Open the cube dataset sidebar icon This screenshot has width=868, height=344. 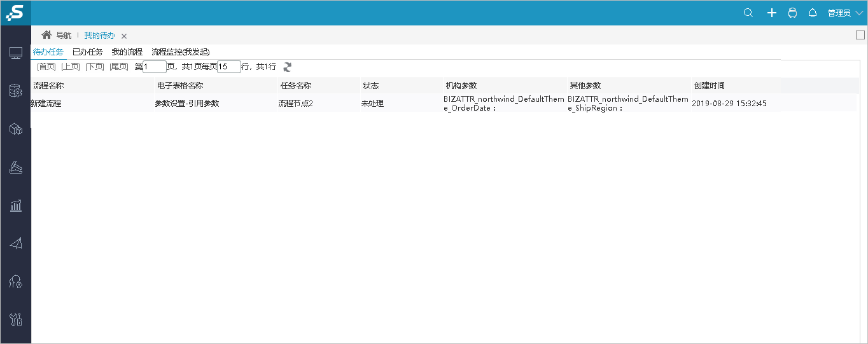(16, 130)
